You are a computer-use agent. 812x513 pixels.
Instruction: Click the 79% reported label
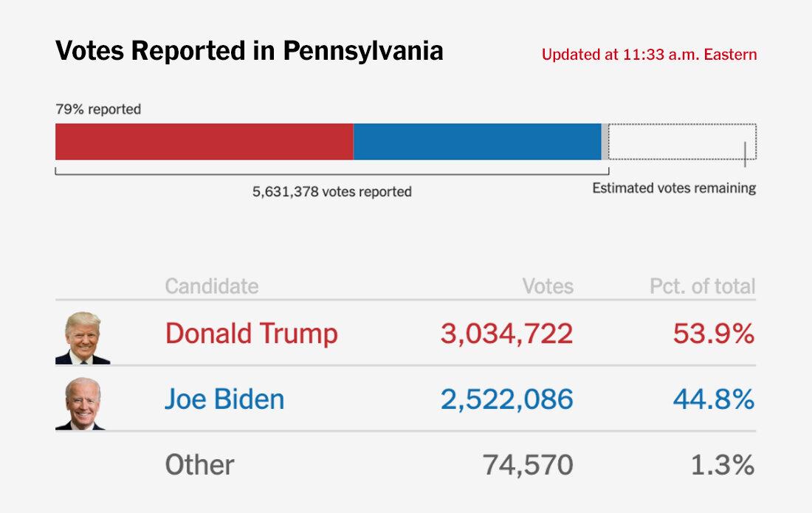98,109
